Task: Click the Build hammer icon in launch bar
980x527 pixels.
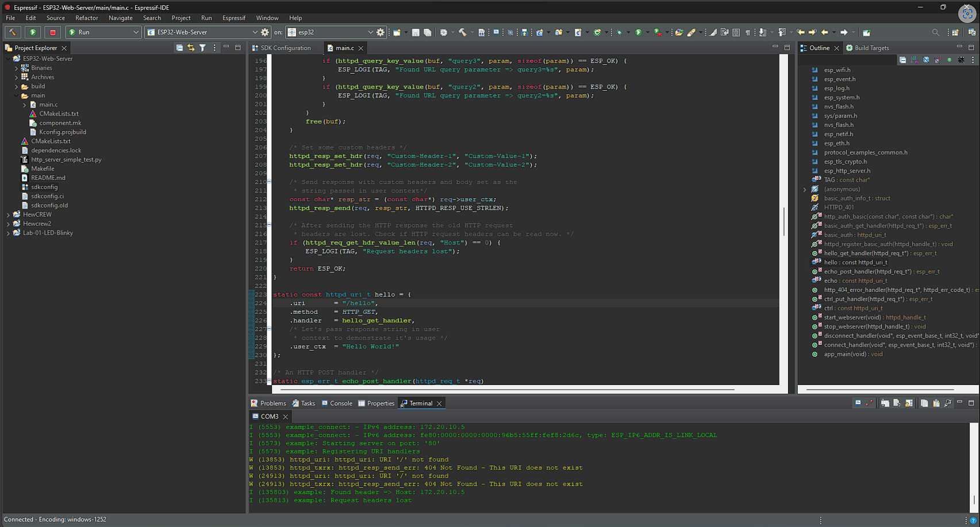Action: 13,32
